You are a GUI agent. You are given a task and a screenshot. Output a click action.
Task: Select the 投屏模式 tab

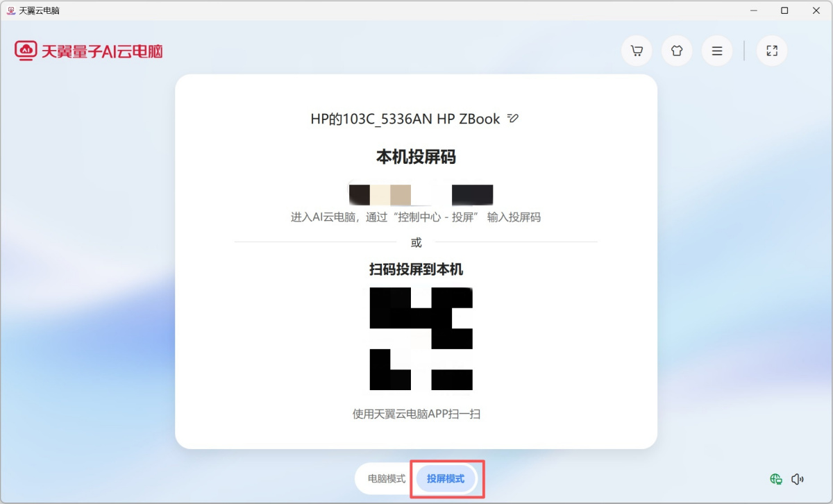tap(446, 479)
